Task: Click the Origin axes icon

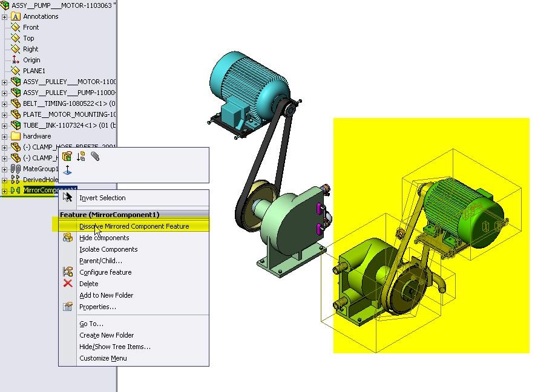Action: coord(16,60)
